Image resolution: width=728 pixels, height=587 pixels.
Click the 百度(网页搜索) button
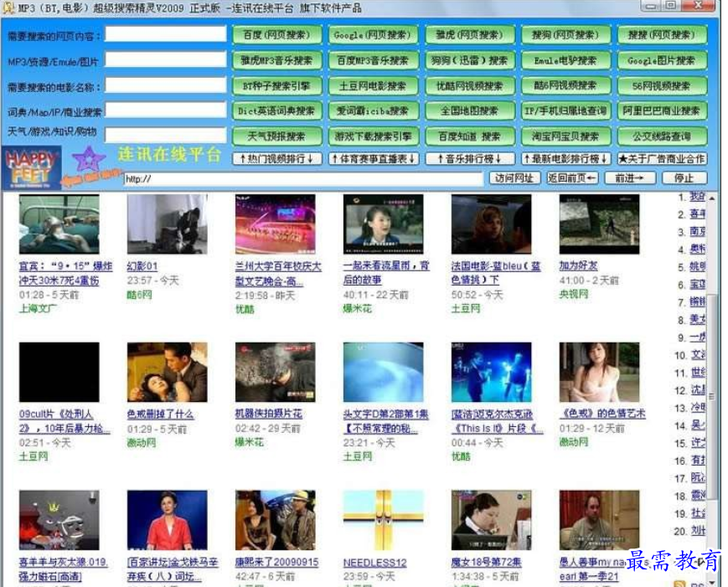click(276, 35)
